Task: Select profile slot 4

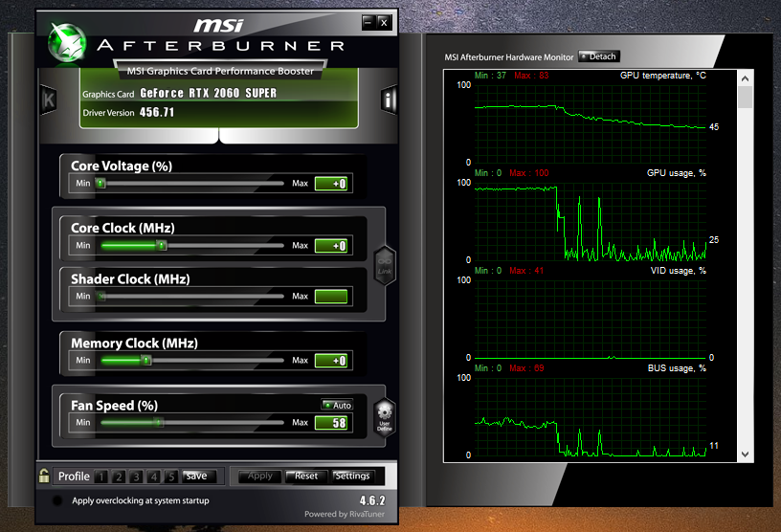Action: click(153, 477)
